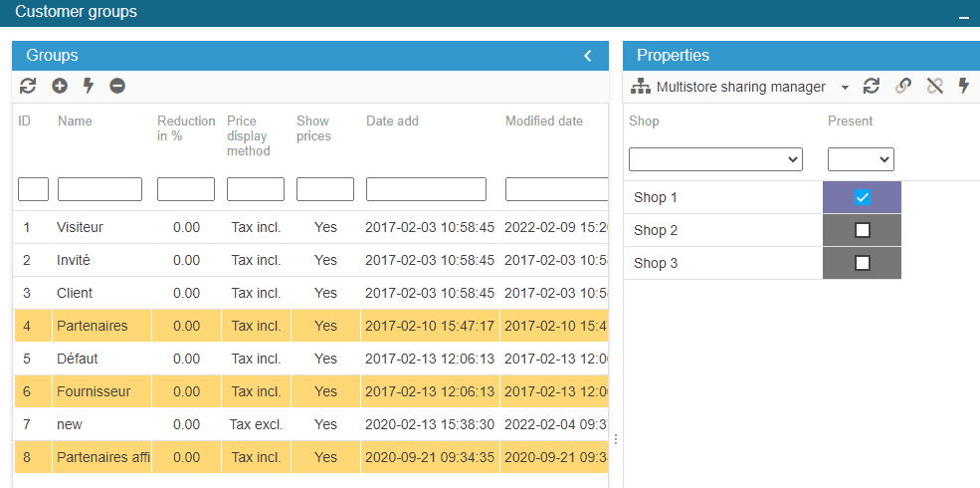980x488 pixels.
Task: Collapse the Groups panel with chevron
Action: 588,56
